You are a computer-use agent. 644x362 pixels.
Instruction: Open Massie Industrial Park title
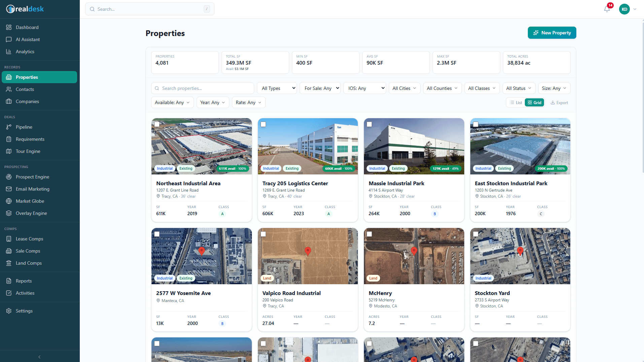coord(396,184)
